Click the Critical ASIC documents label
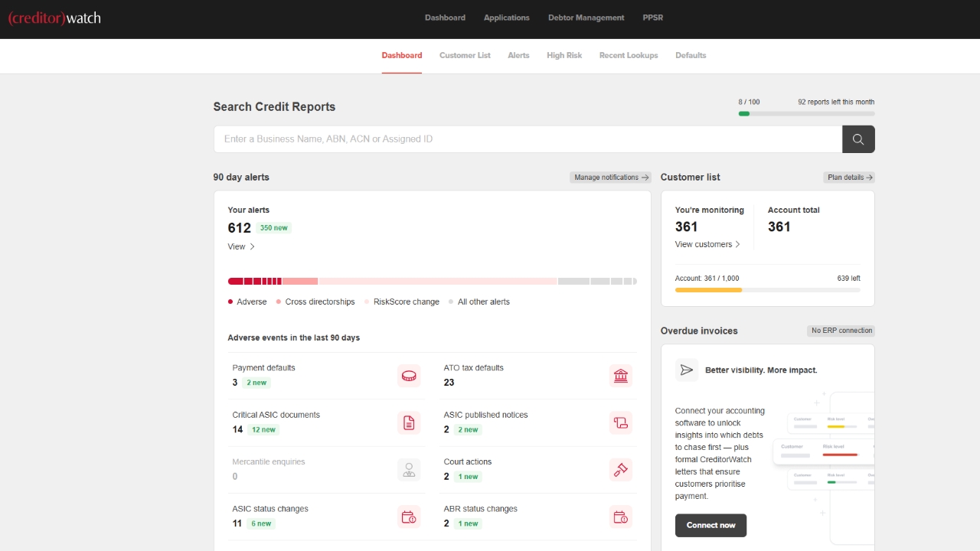 tap(276, 415)
